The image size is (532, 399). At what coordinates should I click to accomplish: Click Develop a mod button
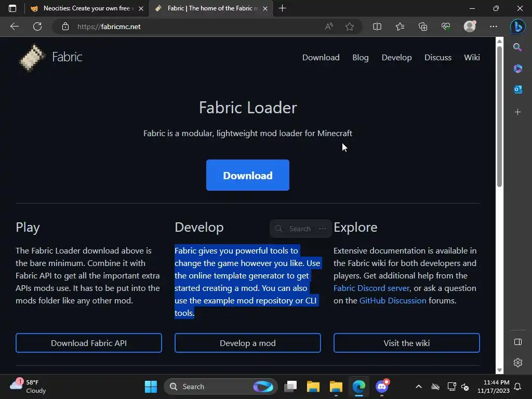(248, 343)
